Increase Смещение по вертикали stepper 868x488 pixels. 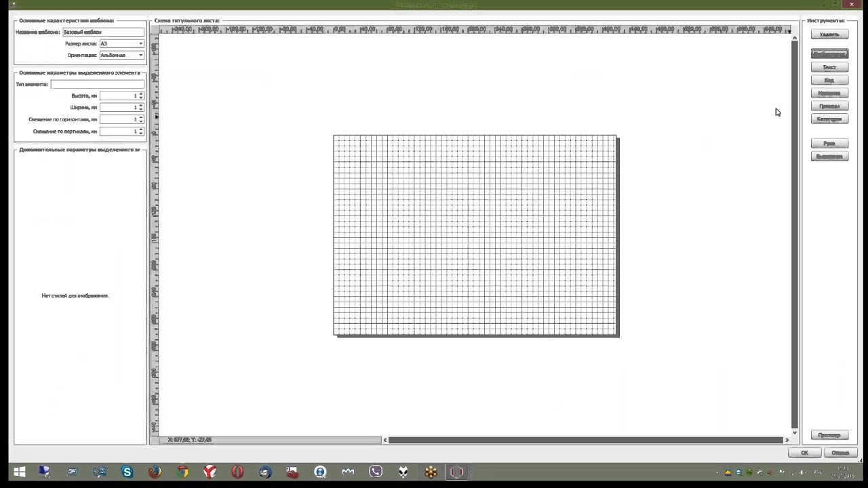(141, 129)
